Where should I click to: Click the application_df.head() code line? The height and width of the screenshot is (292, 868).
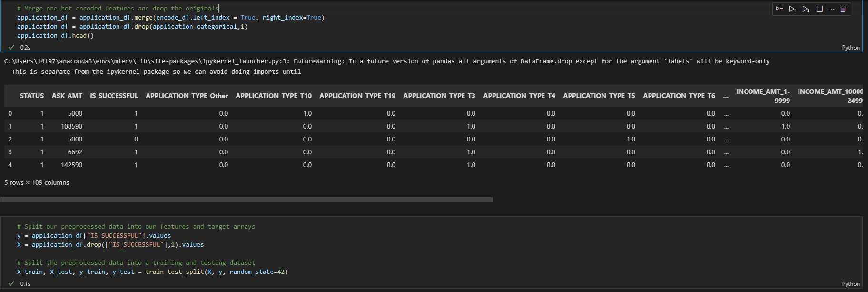click(x=56, y=36)
